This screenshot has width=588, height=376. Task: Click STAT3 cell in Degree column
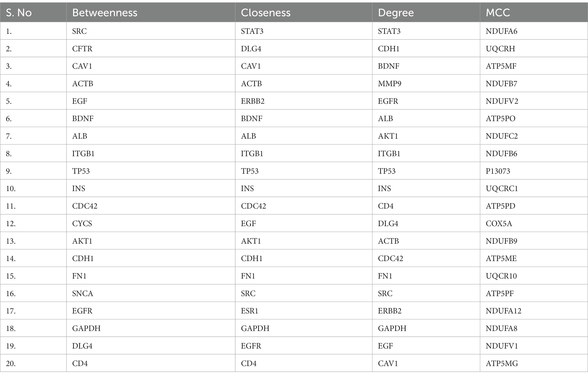point(426,31)
